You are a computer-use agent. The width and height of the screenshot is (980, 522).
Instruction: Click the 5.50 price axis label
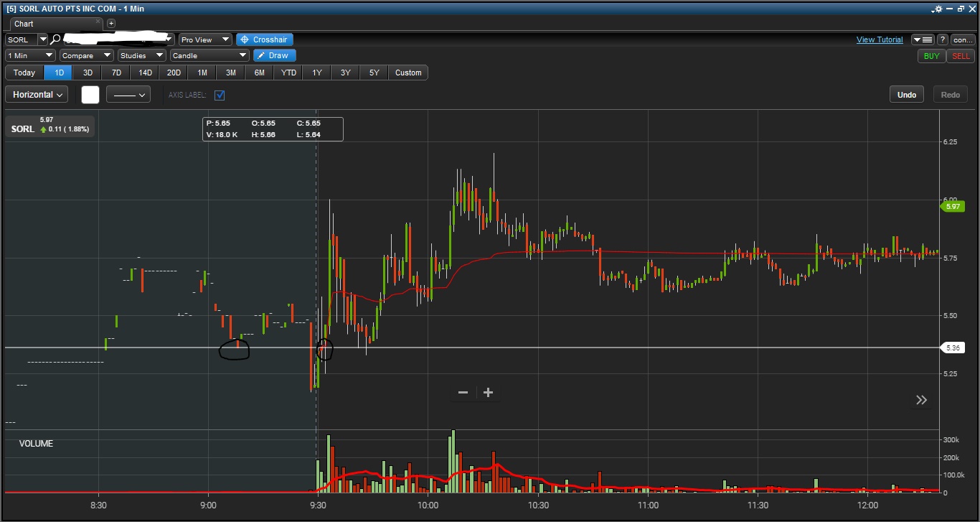click(950, 316)
